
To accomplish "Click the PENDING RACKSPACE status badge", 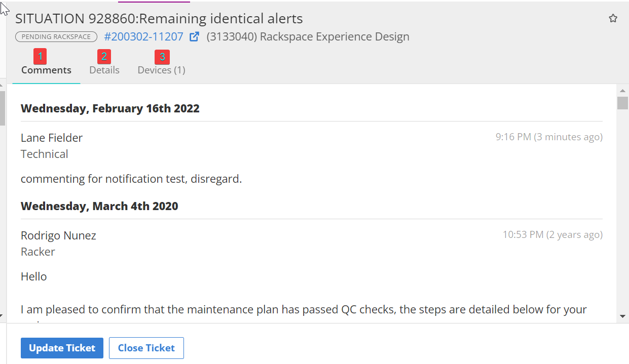I will coord(56,37).
